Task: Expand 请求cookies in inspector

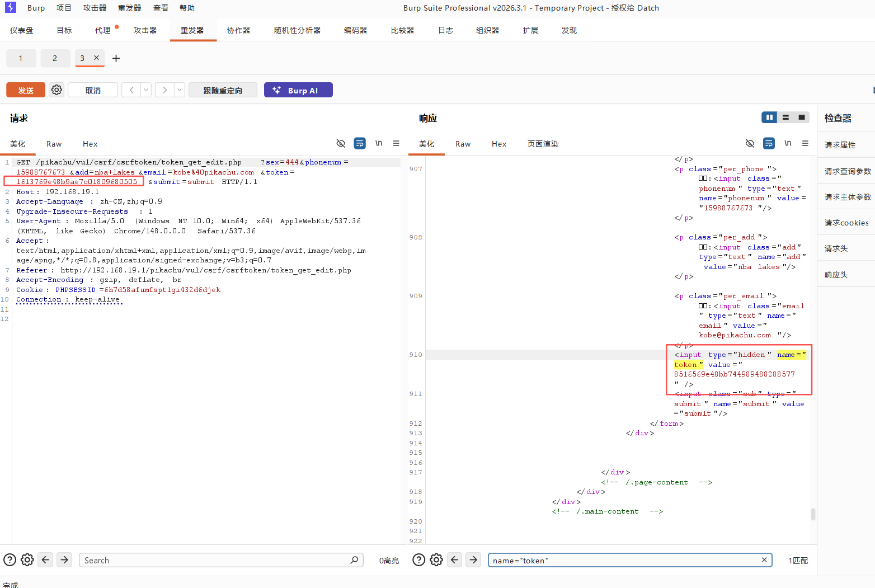Action: 845,223
